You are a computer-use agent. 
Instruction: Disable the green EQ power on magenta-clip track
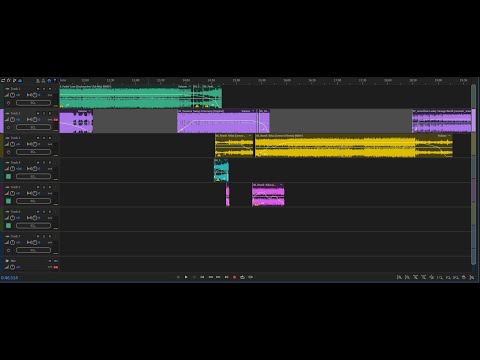tap(9, 201)
